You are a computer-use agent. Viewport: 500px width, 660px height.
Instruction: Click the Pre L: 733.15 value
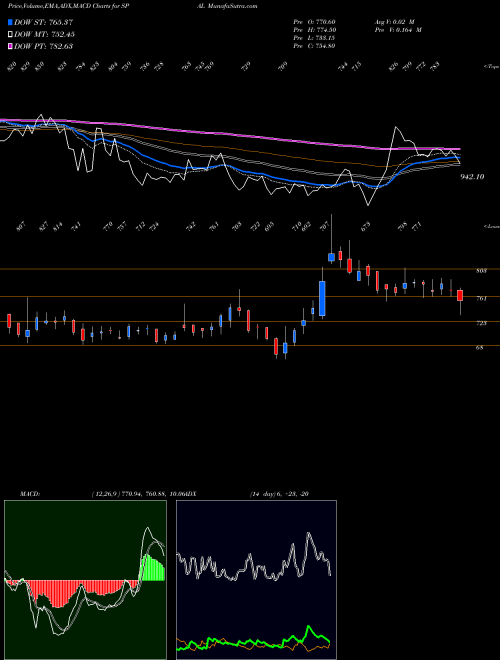tap(314, 38)
